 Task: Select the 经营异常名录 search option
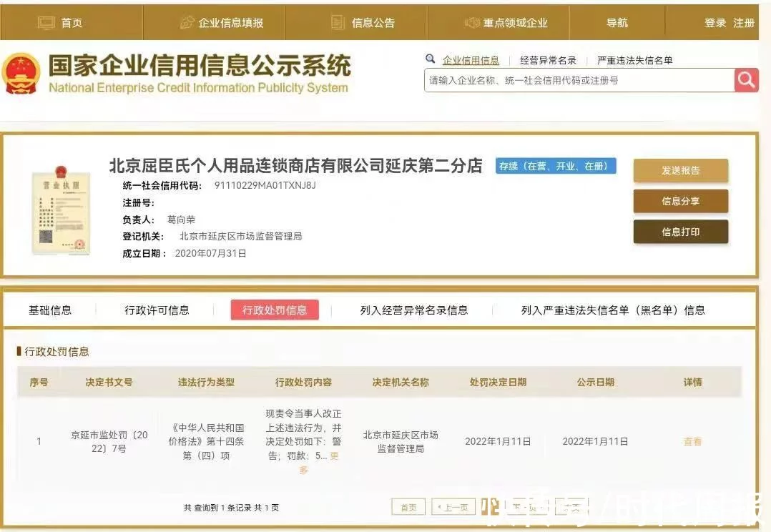[548, 61]
